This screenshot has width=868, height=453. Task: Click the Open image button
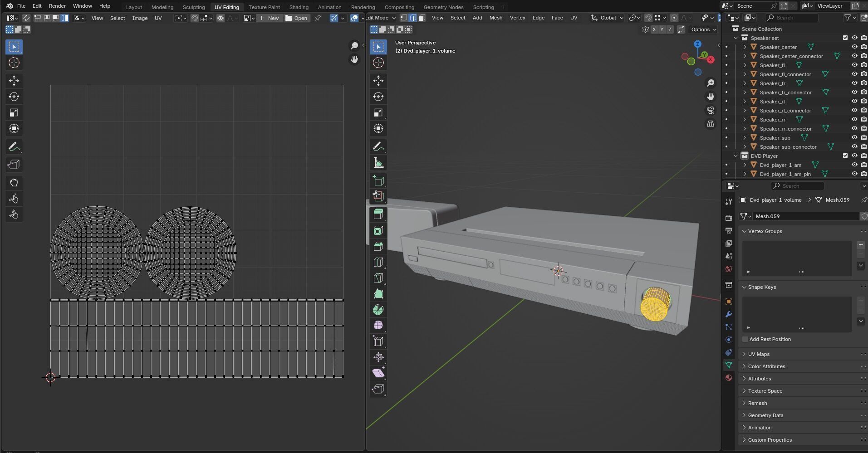point(296,18)
